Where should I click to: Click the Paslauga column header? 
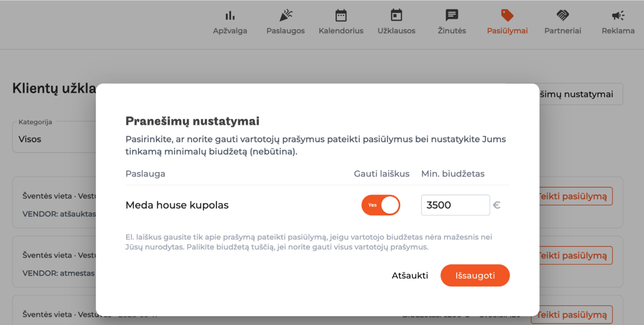[145, 174]
